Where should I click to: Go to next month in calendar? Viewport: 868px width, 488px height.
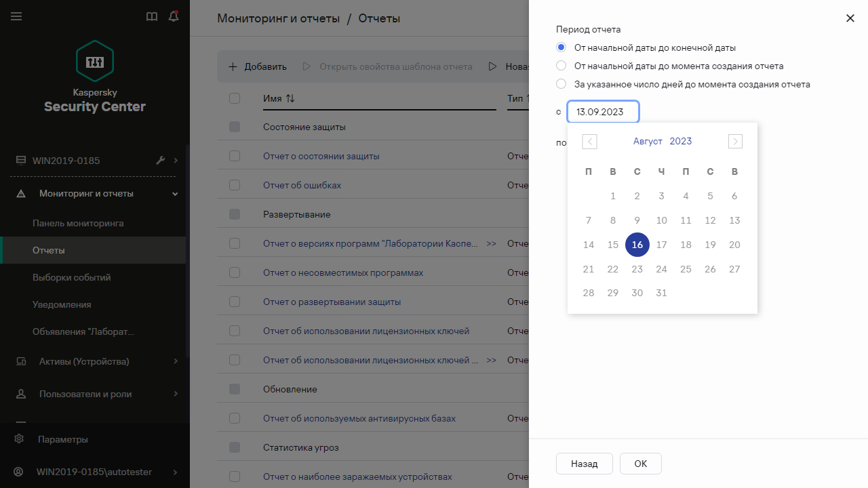coord(735,141)
